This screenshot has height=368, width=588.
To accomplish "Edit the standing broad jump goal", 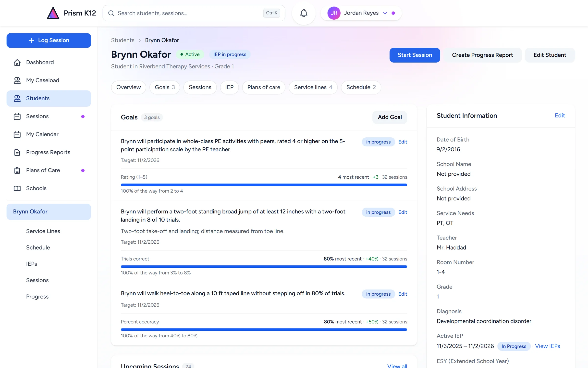I will (403, 212).
